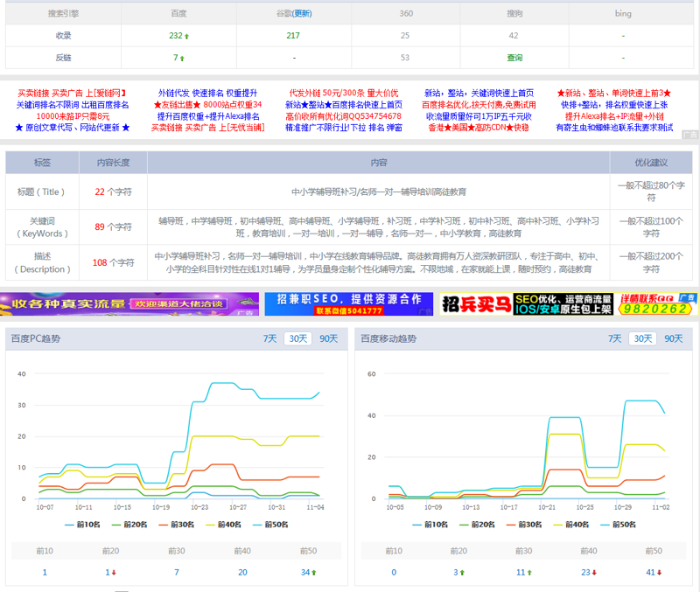700x592 pixels.
Task: Open ad link 精准推广不限行业!下拉 排名 弹窗
Action: click(x=344, y=128)
